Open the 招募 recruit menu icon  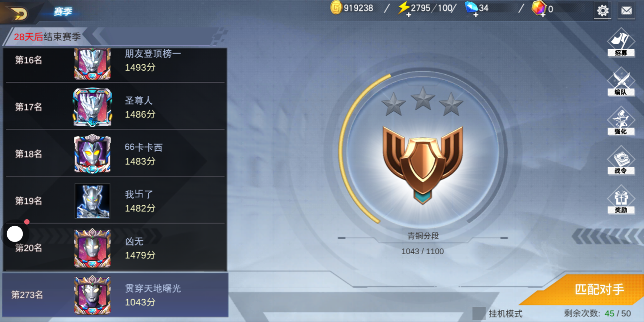tap(621, 43)
